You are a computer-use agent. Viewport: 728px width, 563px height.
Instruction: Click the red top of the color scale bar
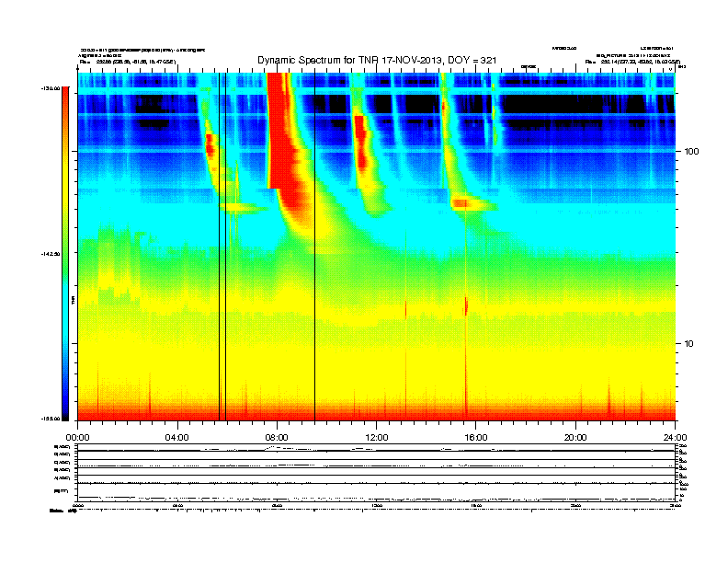65,96
